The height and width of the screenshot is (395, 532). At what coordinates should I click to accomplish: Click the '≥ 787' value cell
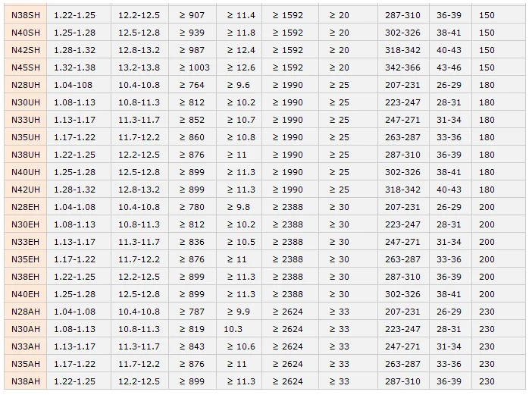(x=192, y=312)
